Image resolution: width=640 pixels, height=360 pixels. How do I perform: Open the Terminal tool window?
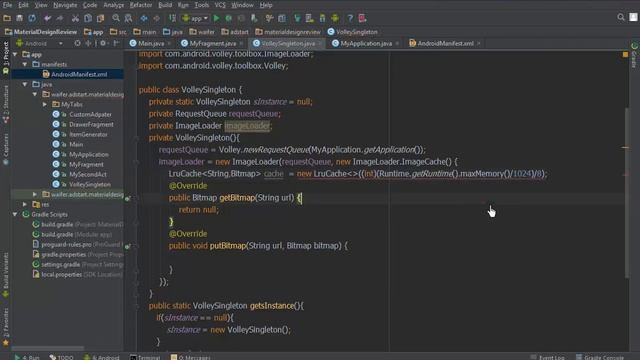145,357
